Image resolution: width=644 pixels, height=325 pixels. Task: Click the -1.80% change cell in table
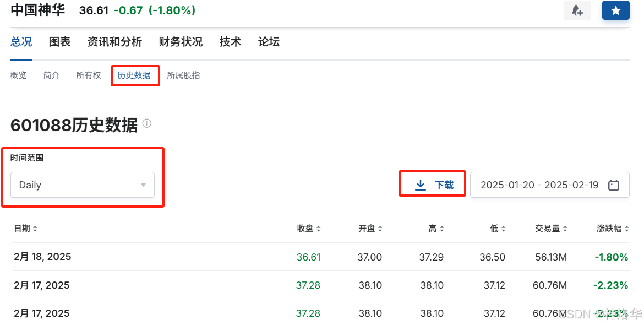(x=612, y=257)
